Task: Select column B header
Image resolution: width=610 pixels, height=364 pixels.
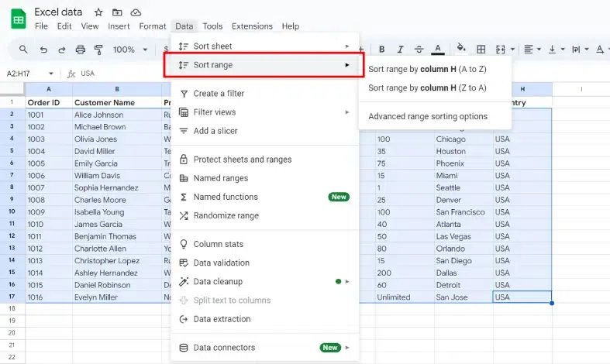Action: [x=117, y=89]
